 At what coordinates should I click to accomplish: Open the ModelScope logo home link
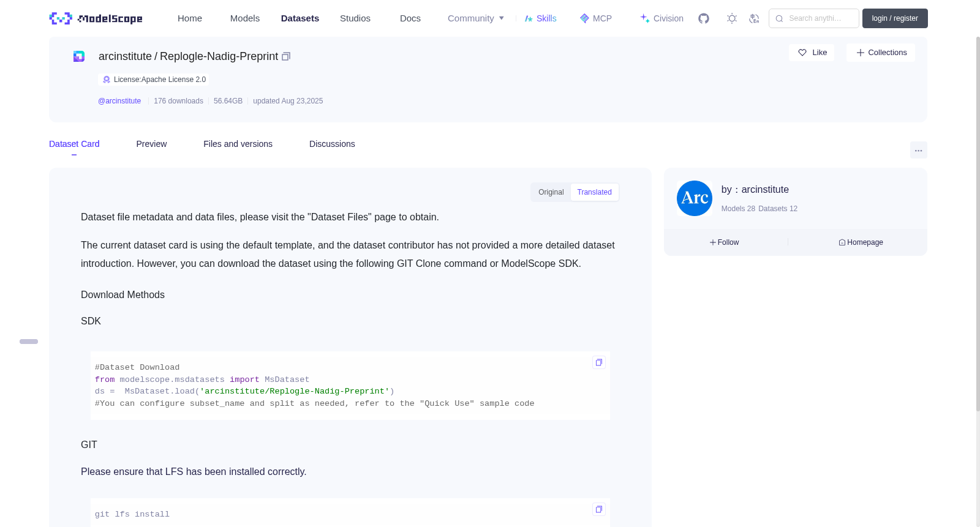[x=96, y=18]
